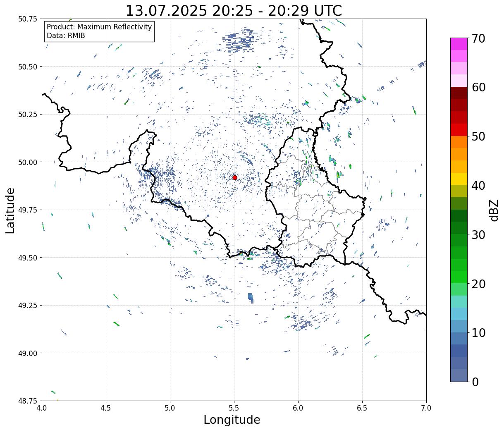The height and width of the screenshot is (430, 504).
Task: Click the 'Product: Maximum Reflectivity' legend text
Action: 99,27
